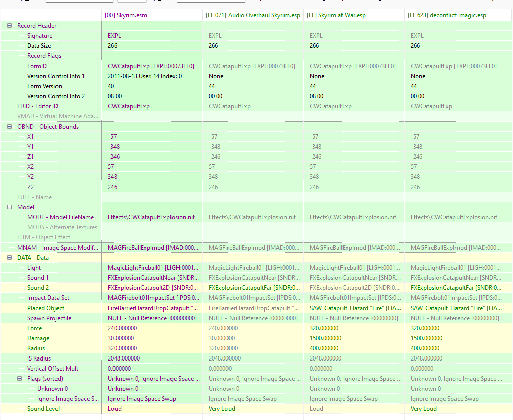Collapse the Record Header node
513x420 pixels.
(10, 26)
